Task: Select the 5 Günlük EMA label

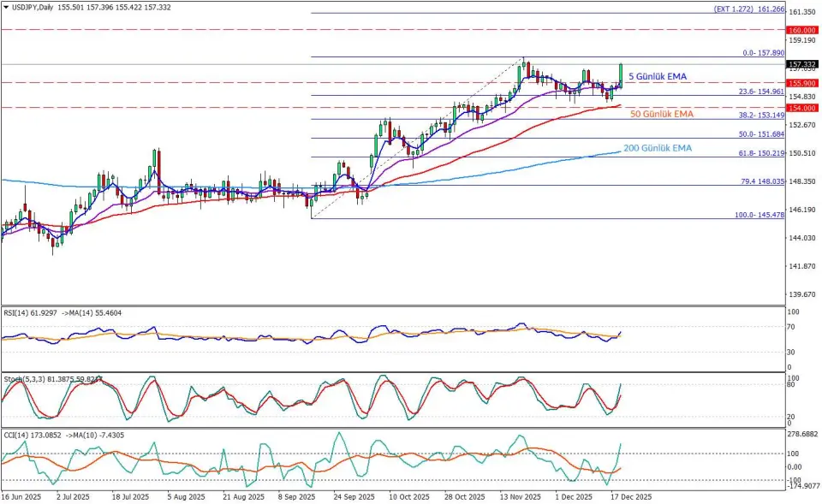Action: pos(658,76)
